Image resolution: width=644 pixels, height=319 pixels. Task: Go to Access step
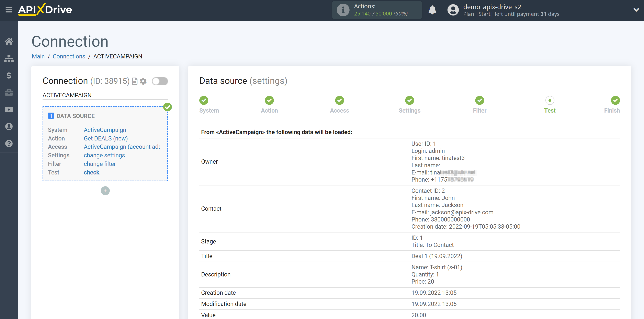339,101
